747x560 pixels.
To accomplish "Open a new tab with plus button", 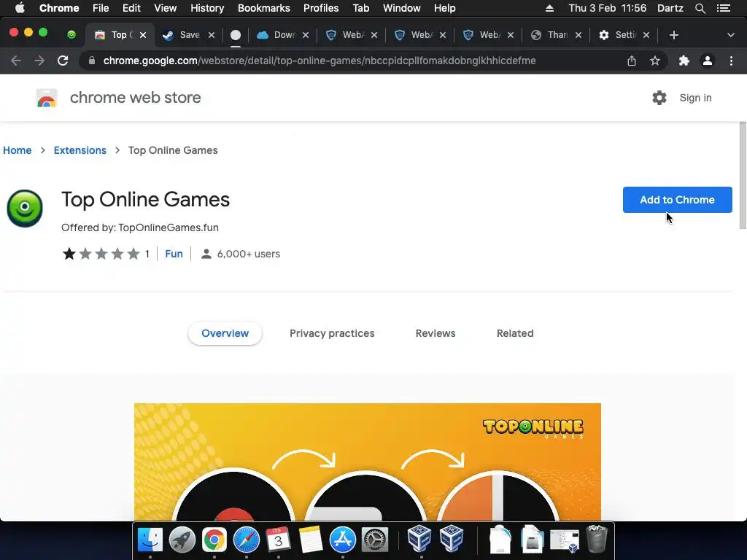I will 673,35.
